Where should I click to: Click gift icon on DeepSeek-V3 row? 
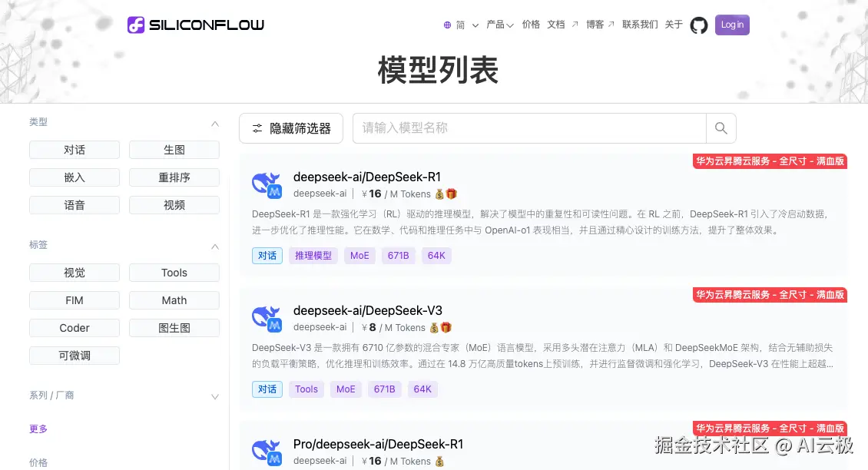point(446,328)
